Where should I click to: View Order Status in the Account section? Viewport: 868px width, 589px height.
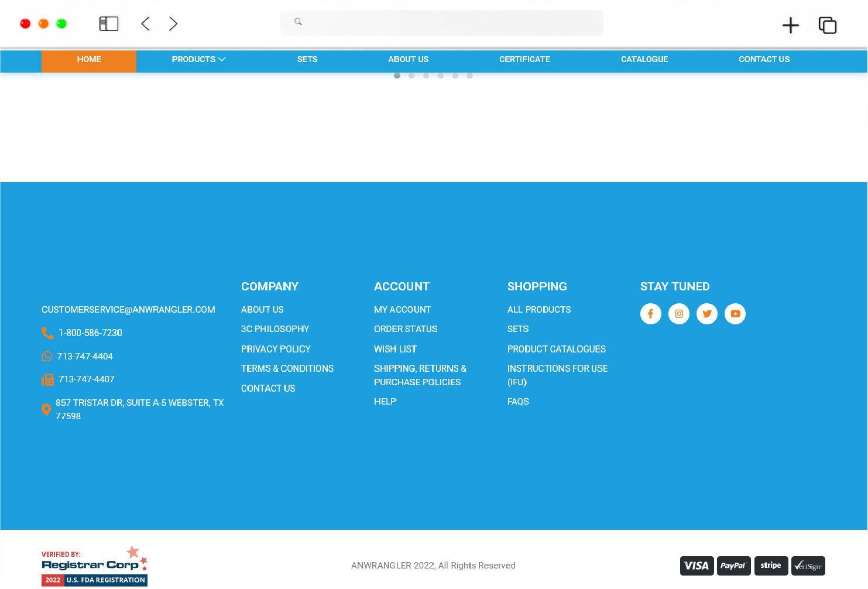(406, 329)
